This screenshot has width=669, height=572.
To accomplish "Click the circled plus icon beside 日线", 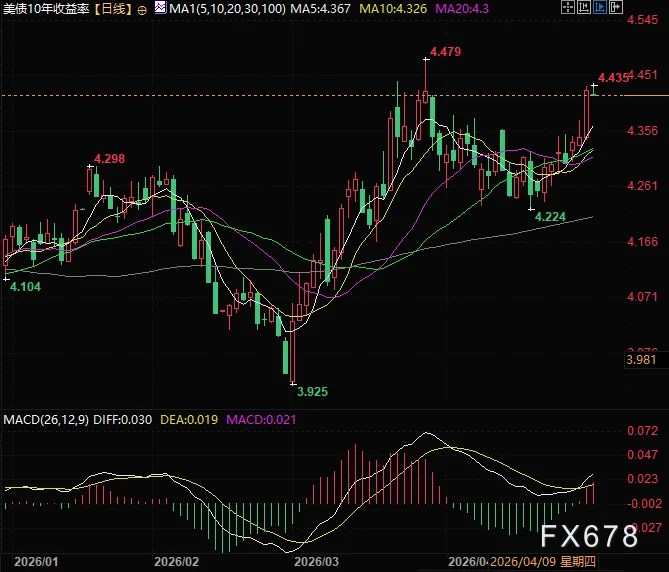I will [142, 10].
